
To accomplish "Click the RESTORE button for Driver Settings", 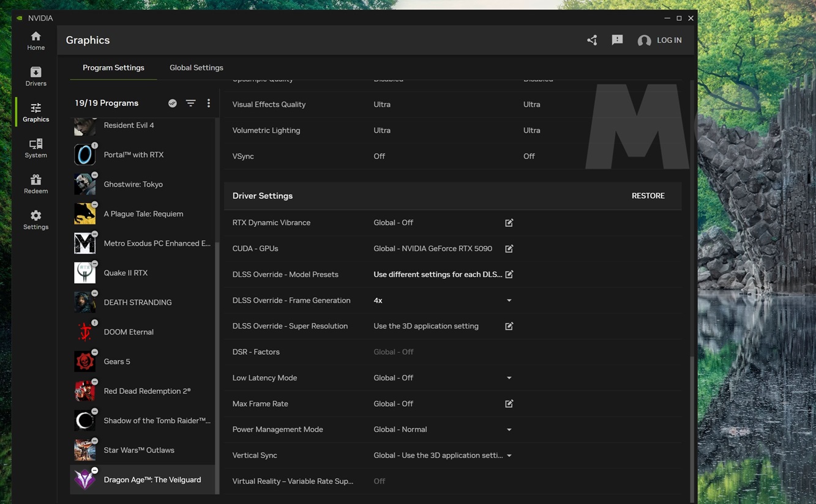I will (648, 196).
